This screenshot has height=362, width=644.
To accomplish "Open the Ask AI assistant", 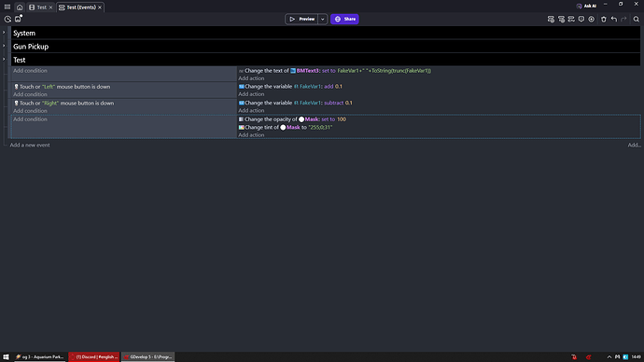I will 586,6.
